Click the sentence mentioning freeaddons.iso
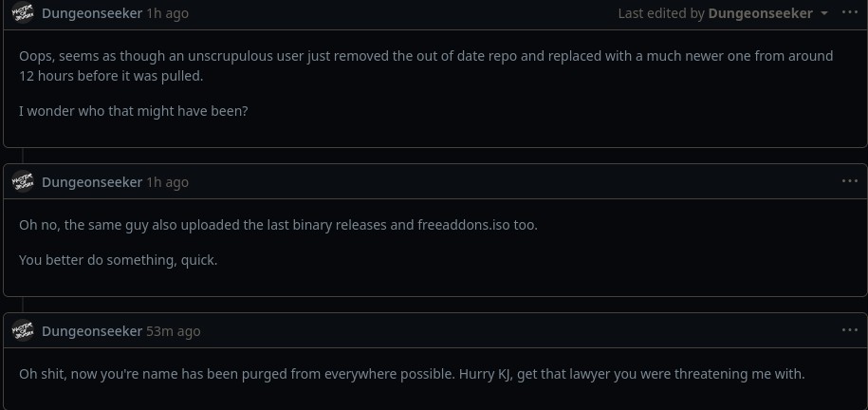The image size is (868, 410). click(279, 225)
